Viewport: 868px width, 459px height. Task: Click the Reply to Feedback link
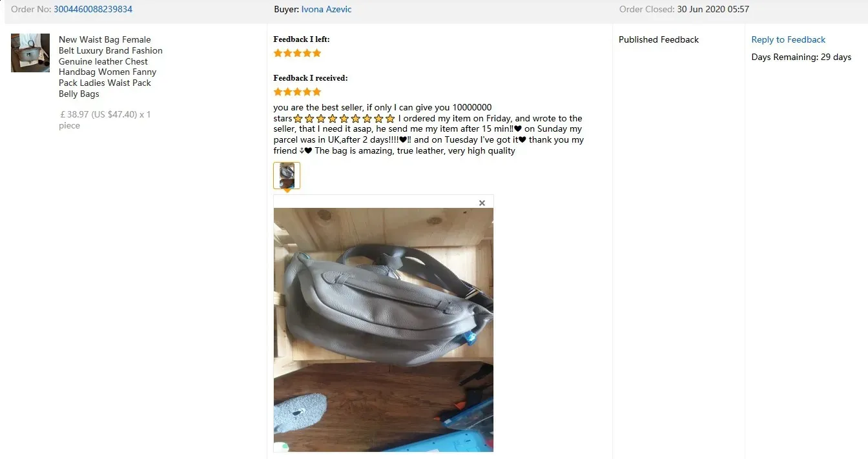pos(789,39)
